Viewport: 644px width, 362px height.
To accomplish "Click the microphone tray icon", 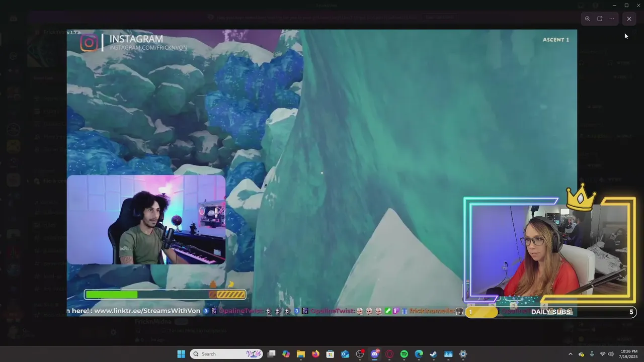I will point(592,354).
